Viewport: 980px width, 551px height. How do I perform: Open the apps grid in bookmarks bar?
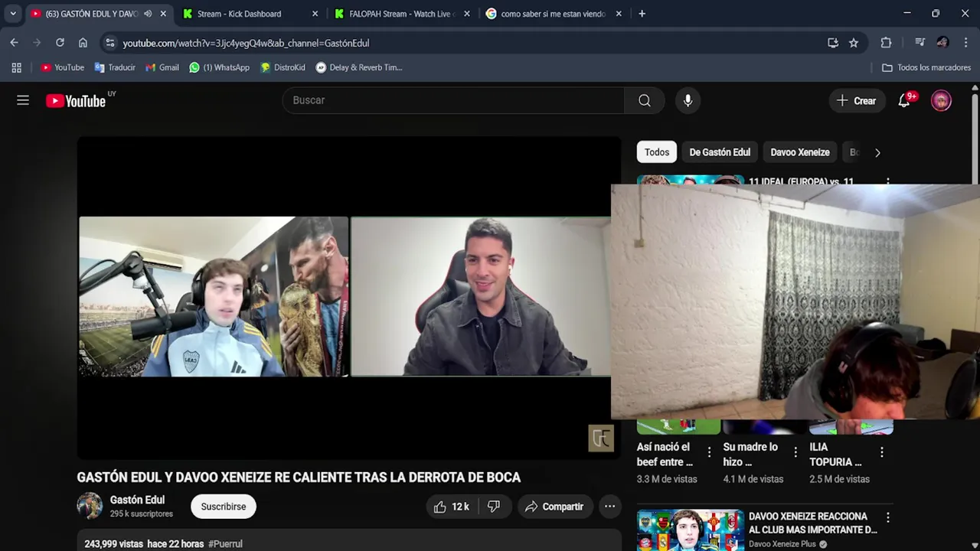pyautogui.click(x=16, y=67)
